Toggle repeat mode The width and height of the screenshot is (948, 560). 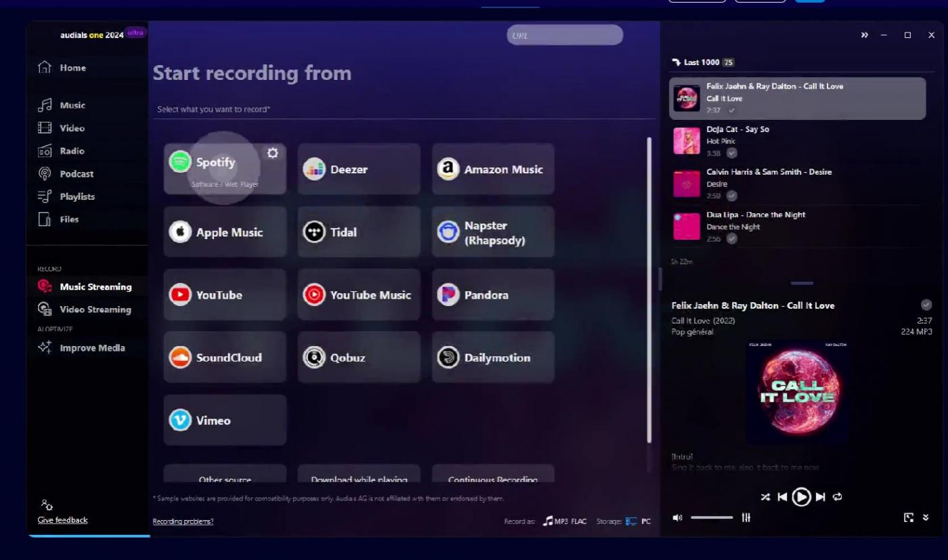838,497
